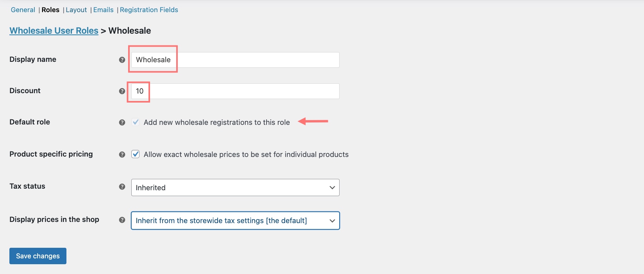Click help icon for Default role
Viewport: 644px width, 274px height.
click(122, 123)
